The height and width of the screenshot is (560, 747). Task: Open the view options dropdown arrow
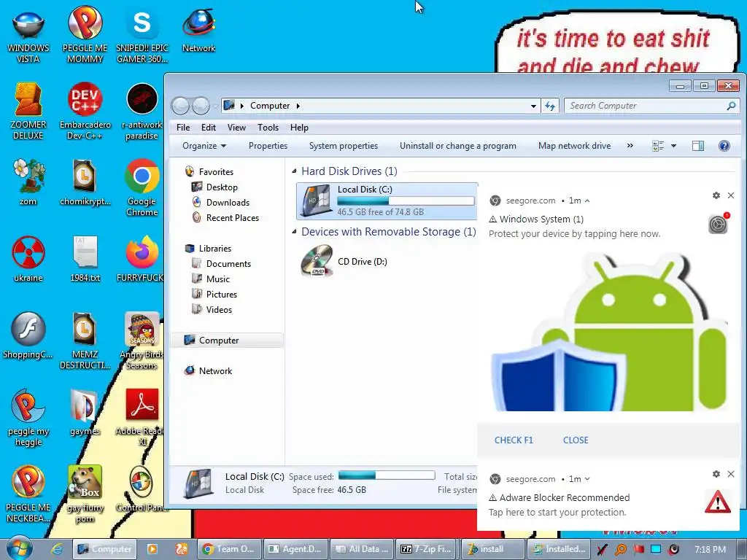pyautogui.click(x=673, y=146)
